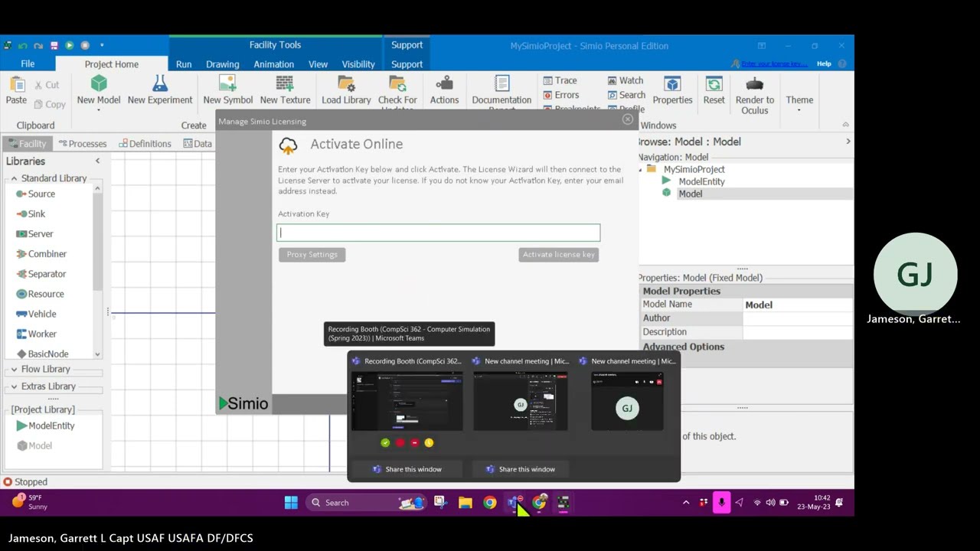Switch to the Drawing ribbon tab
The height and width of the screenshot is (551, 980).
[x=222, y=64]
